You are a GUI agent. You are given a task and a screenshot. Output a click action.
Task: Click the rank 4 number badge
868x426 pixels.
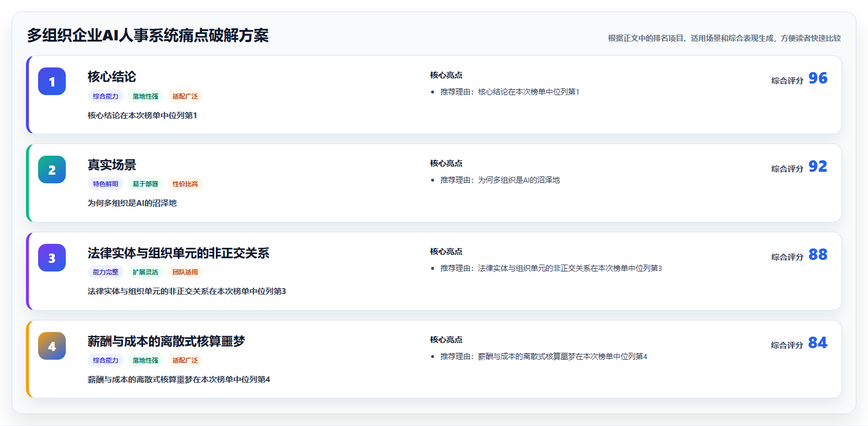point(52,346)
